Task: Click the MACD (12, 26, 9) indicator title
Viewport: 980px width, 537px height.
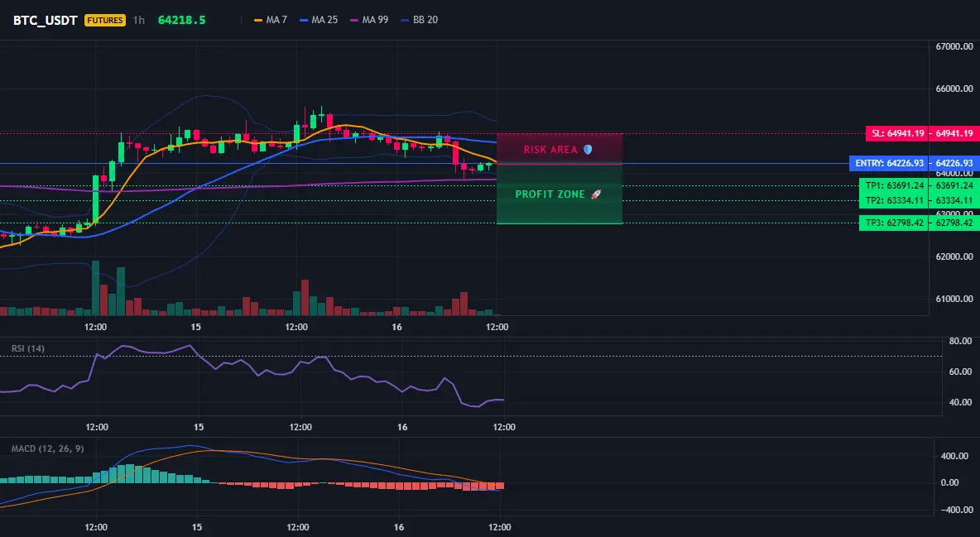Action: click(x=47, y=448)
